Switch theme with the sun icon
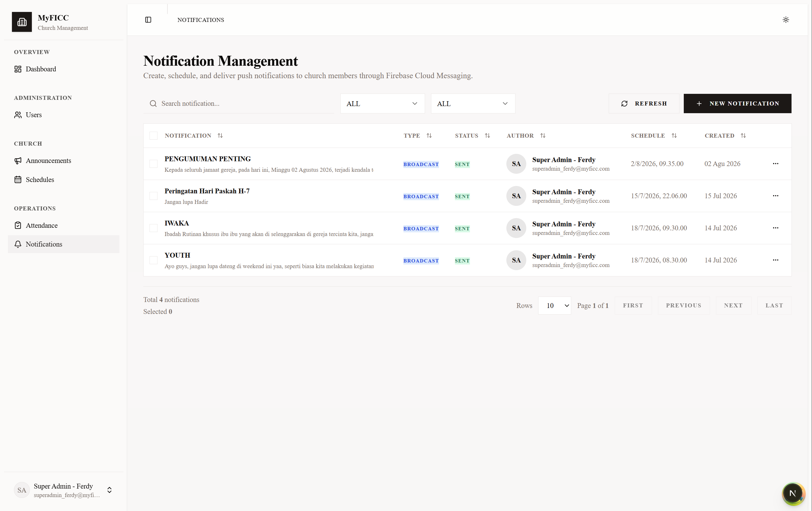812x511 pixels. [x=786, y=20]
